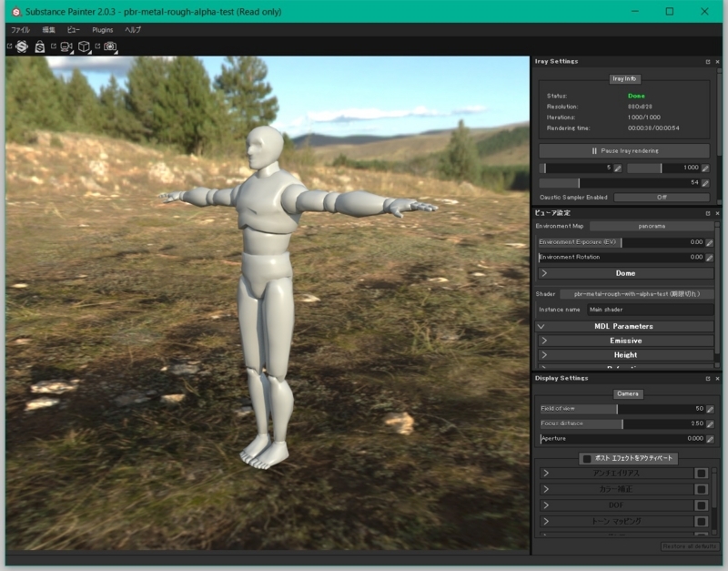Image resolution: width=728 pixels, height=571 pixels.
Task: Open the Plugins menu
Action: click(103, 30)
